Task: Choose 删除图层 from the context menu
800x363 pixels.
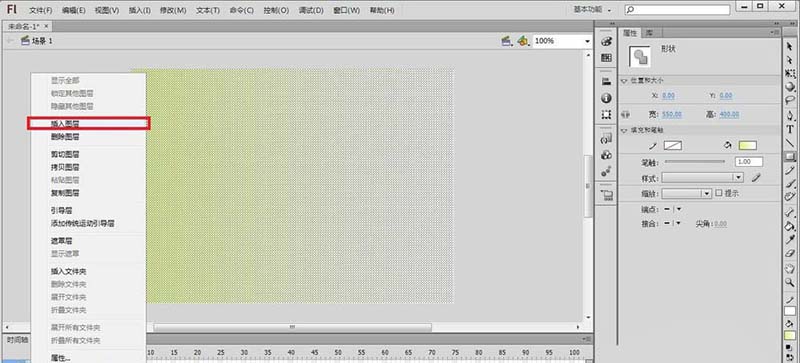Action: pos(88,137)
